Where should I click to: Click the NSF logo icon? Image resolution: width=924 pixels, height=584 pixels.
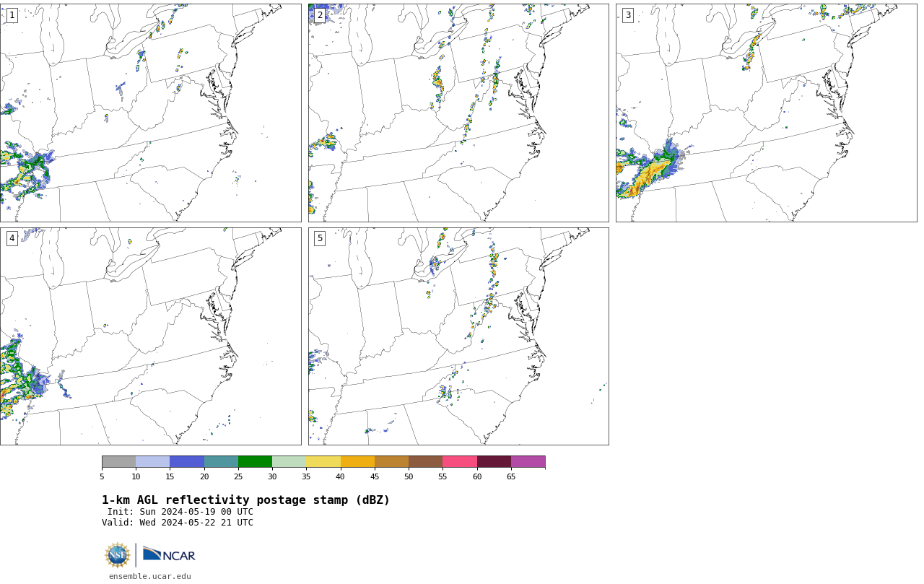pos(118,555)
